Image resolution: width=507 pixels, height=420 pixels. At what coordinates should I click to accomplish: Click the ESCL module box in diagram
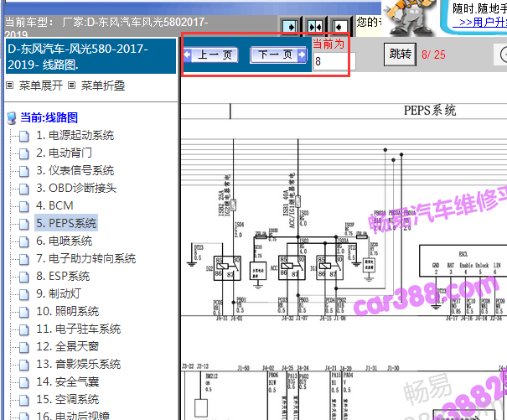(x=463, y=261)
